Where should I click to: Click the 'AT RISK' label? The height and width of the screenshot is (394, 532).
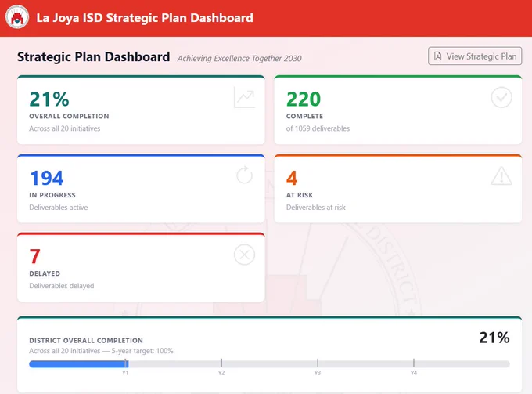tap(300, 195)
